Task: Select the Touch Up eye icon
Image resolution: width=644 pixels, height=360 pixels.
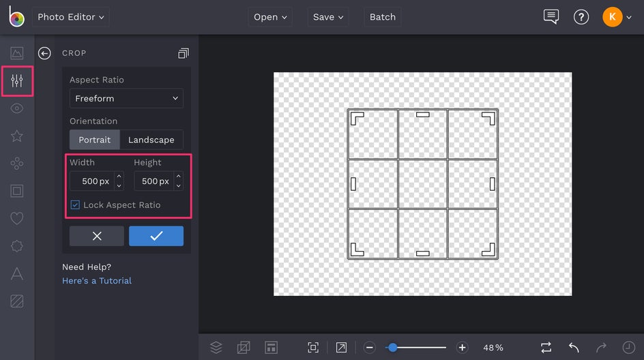Action: 17,108
